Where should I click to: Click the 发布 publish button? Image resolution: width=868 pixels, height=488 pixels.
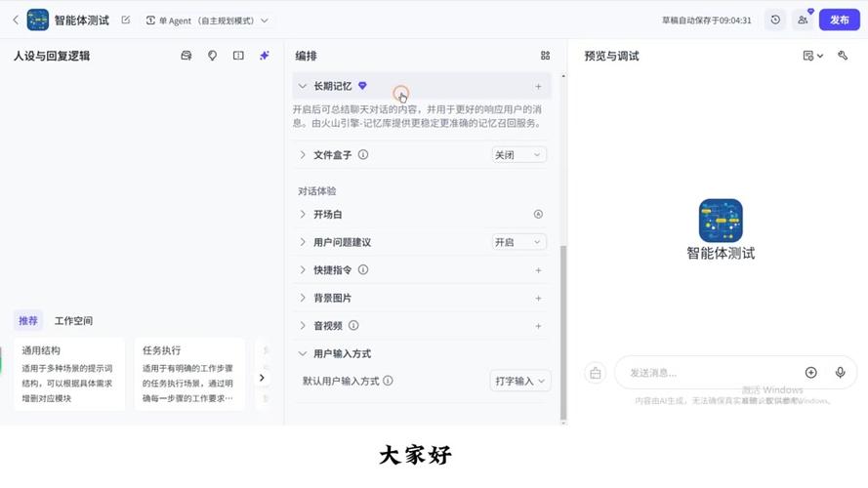[840, 20]
